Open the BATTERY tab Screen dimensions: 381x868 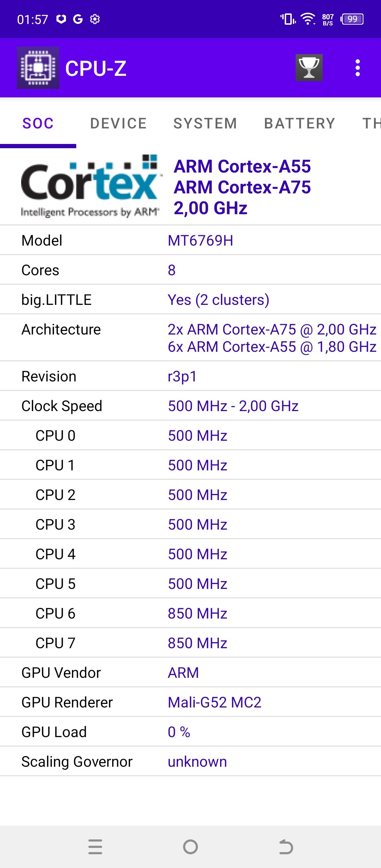[x=300, y=123]
